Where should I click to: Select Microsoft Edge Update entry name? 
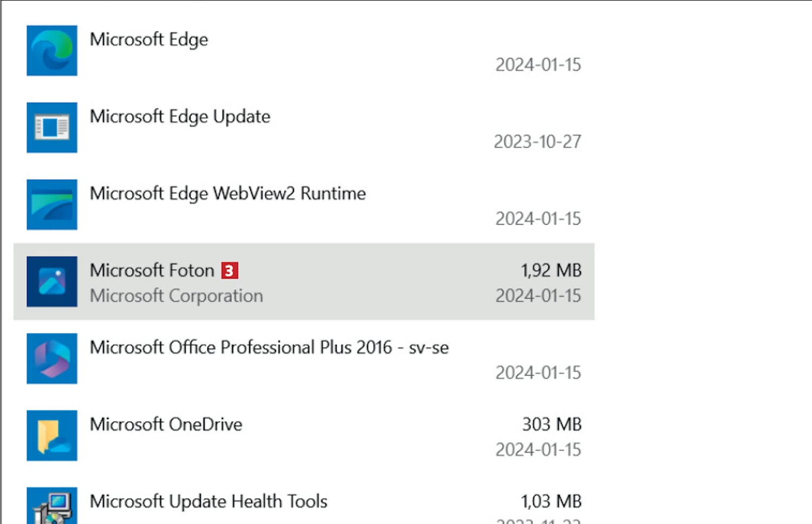tap(180, 116)
